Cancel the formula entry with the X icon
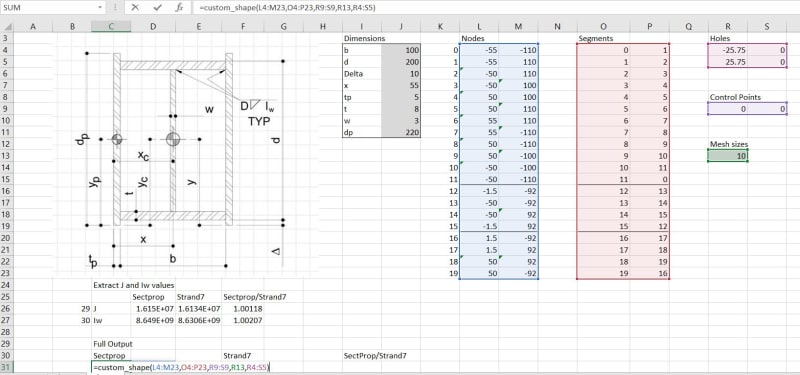800x375 pixels. tap(135, 8)
